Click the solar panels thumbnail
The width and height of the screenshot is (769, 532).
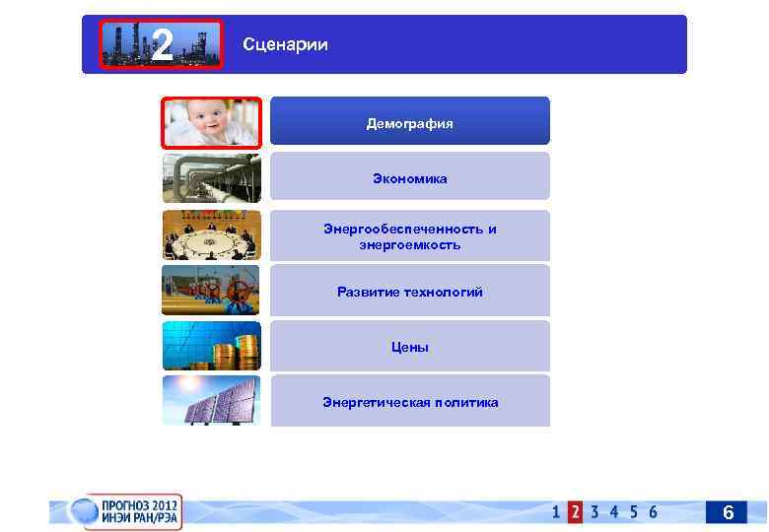coord(211,400)
